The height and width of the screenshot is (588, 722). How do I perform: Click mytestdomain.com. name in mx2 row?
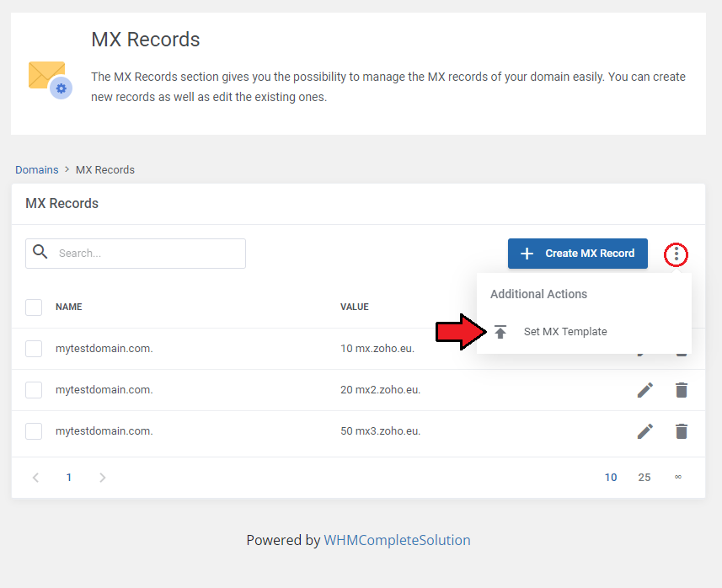pyautogui.click(x=104, y=390)
